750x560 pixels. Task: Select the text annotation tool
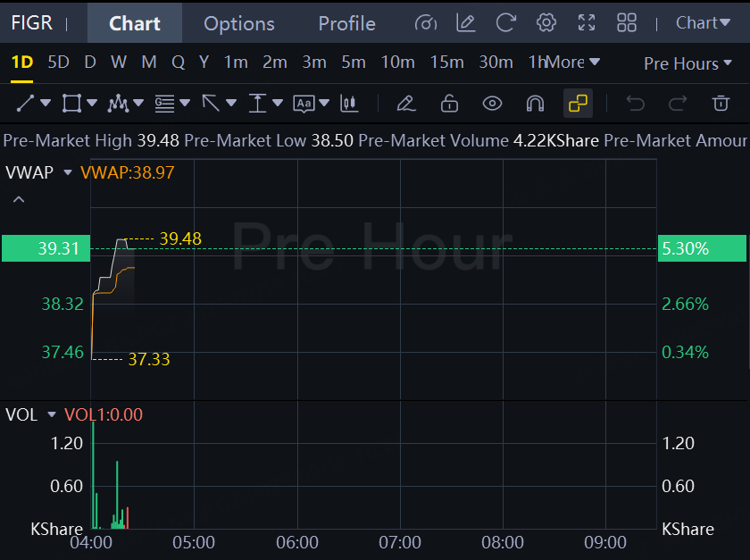(304, 104)
